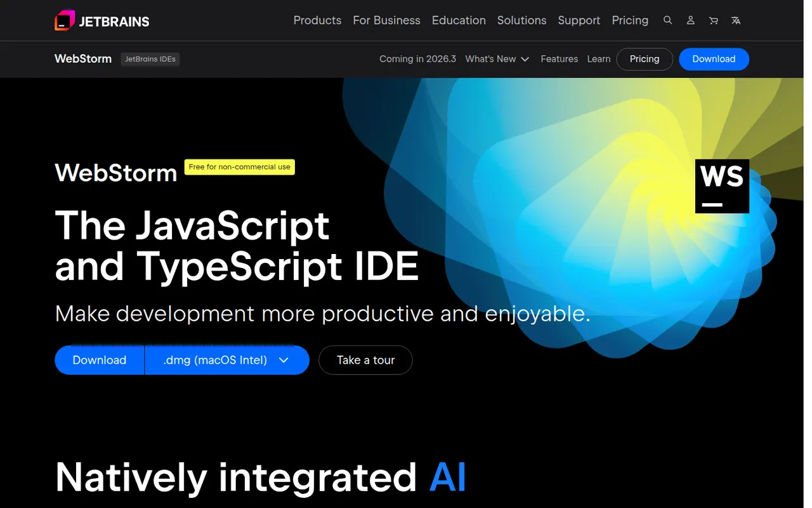The width and height of the screenshot is (812, 508).
Task: Click the JetBrains logo
Action: click(102, 21)
